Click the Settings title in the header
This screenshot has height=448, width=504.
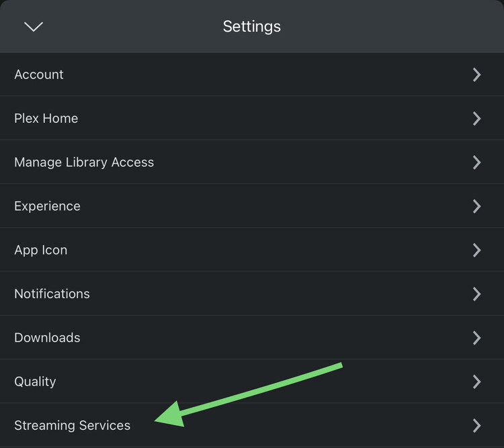252,26
